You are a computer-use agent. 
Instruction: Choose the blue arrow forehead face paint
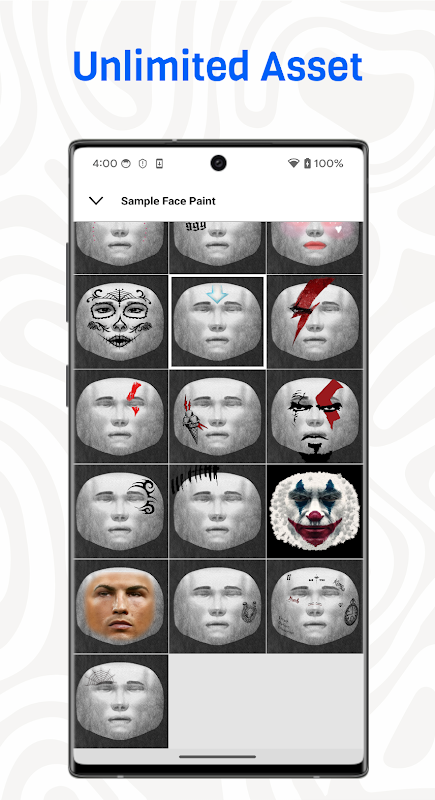coord(217,321)
